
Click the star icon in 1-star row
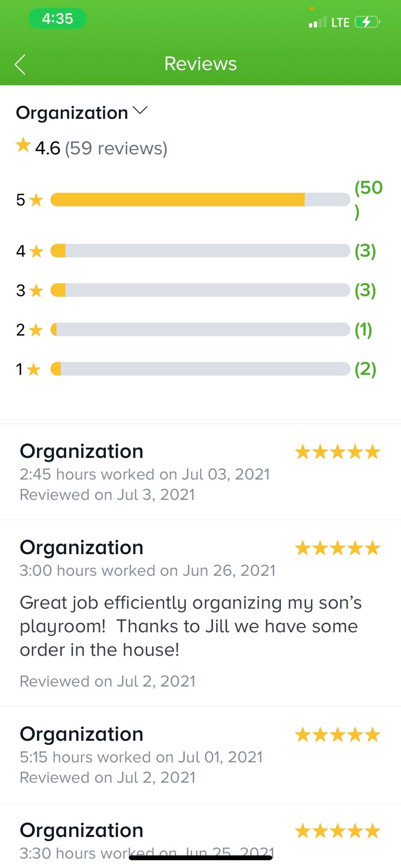click(x=34, y=369)
